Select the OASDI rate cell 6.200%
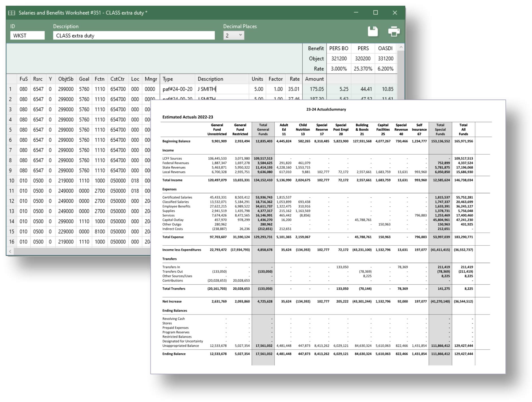This screenshot has height=402, width=532. point(385,69)
